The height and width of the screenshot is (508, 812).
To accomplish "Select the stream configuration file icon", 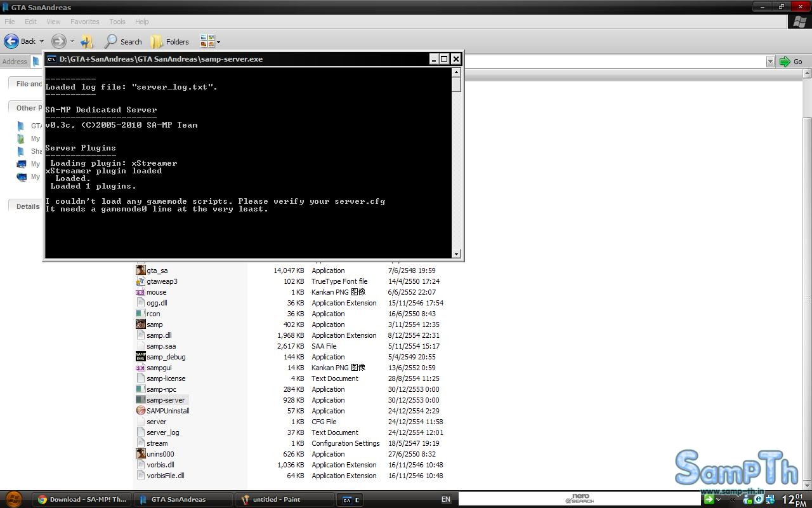I will [x=140, y=443].
